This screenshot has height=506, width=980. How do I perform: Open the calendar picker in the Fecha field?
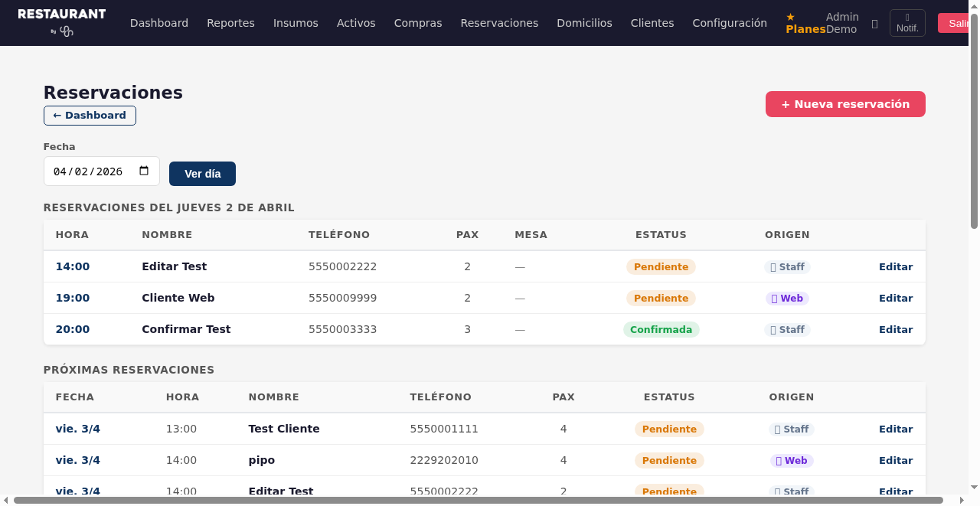[x=144, y=171]
